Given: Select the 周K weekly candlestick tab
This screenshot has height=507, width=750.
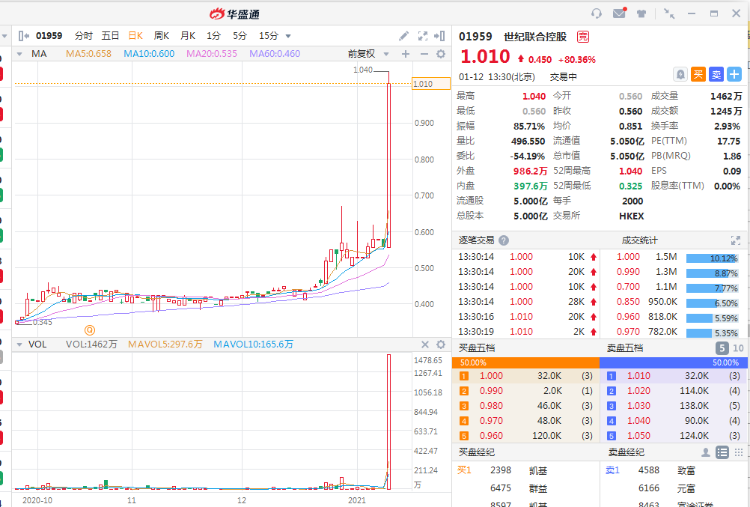Looking at the screenshot, I should pos(162,35).
